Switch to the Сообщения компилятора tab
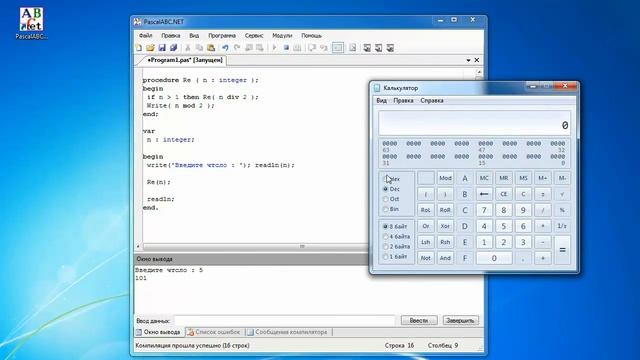The height and width of the screenshot is (360, 640). tap(287, 332)
